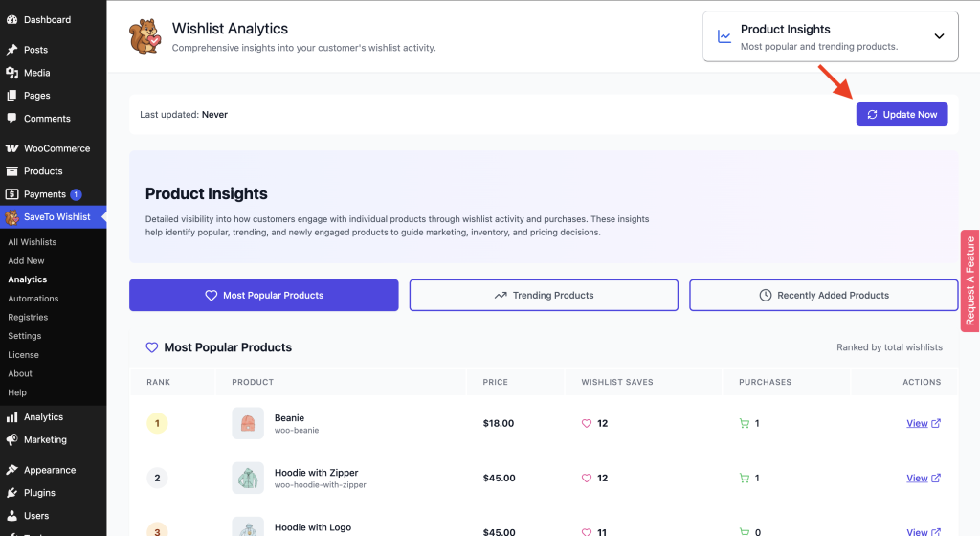This screenshot has width=980, height=536.
Task: Click the RANK column header
Action: 158,382
